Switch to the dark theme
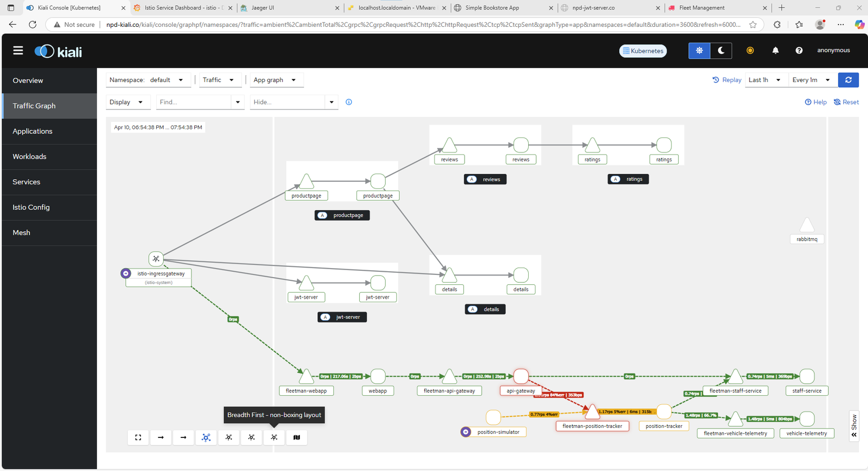The width and height of the screenshot is (868, 471). pyautogui.click(x=721, y=50)
